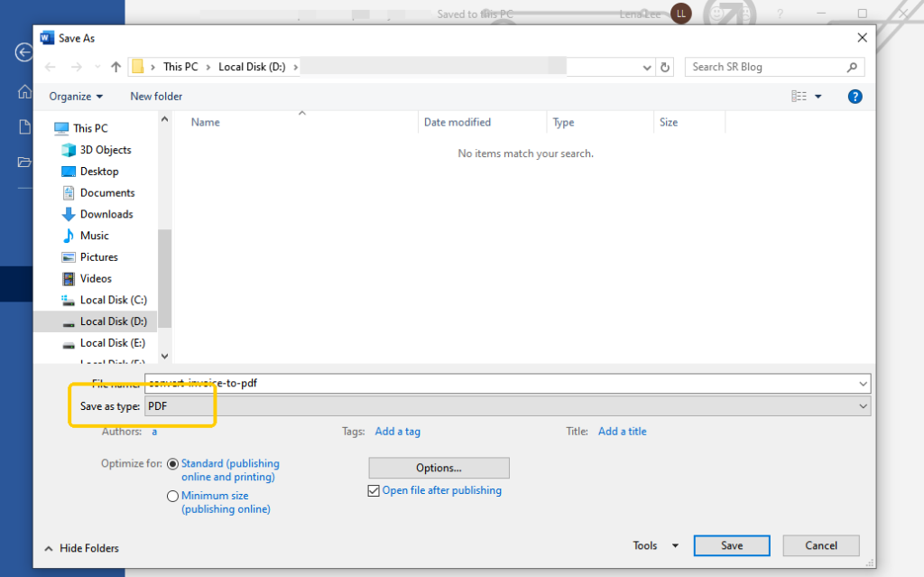Image resolution: width=924 pixels, height=577 pixels.
Task: Click Add a tag link
Action: coord(398,432)
